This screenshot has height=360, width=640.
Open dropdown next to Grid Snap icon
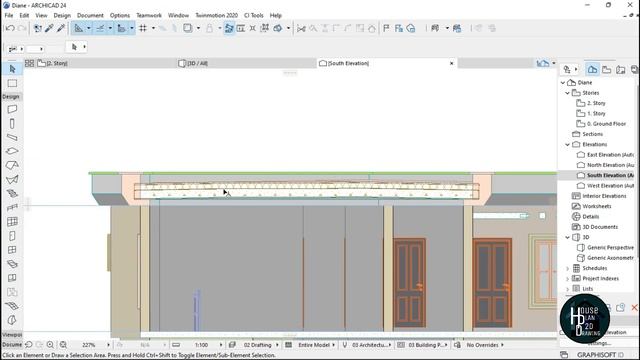153,28
